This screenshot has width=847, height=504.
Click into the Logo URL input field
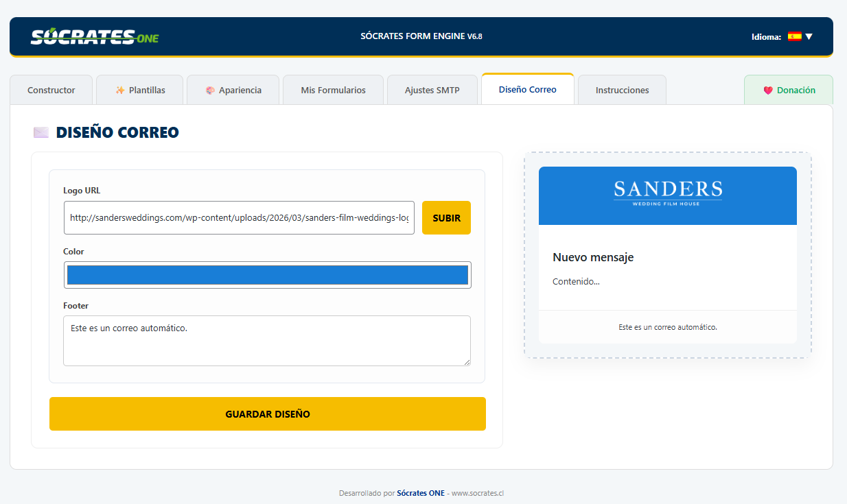239,218
